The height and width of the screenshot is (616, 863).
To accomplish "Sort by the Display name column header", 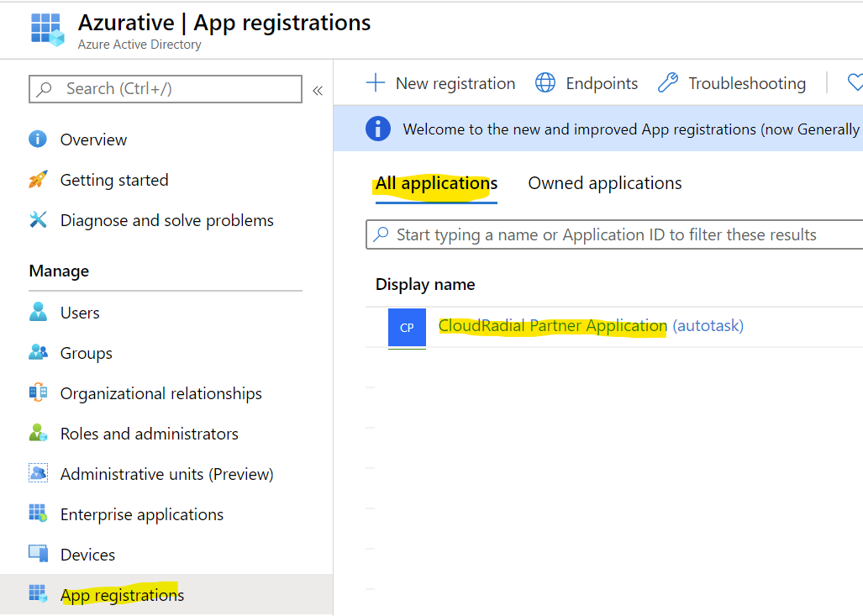I will 425,285.
